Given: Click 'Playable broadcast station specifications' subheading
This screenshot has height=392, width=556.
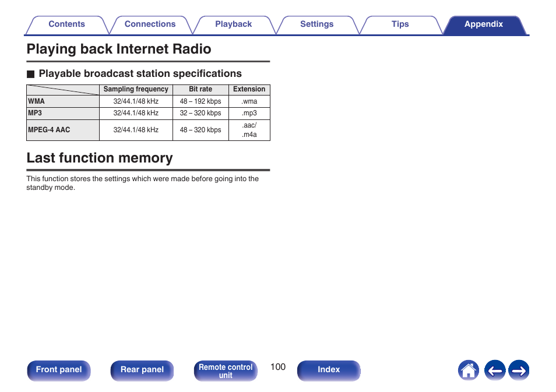Looking at the screenshot, I should 140,73.
